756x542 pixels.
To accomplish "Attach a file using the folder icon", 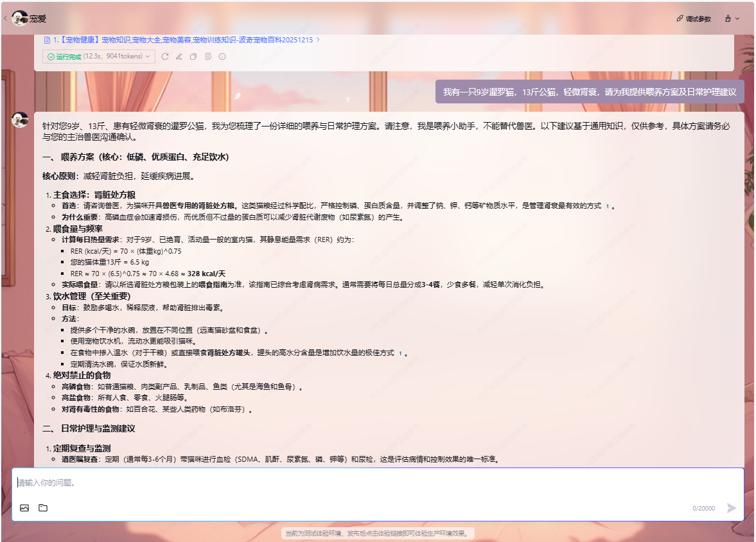I will pos(43,508).
